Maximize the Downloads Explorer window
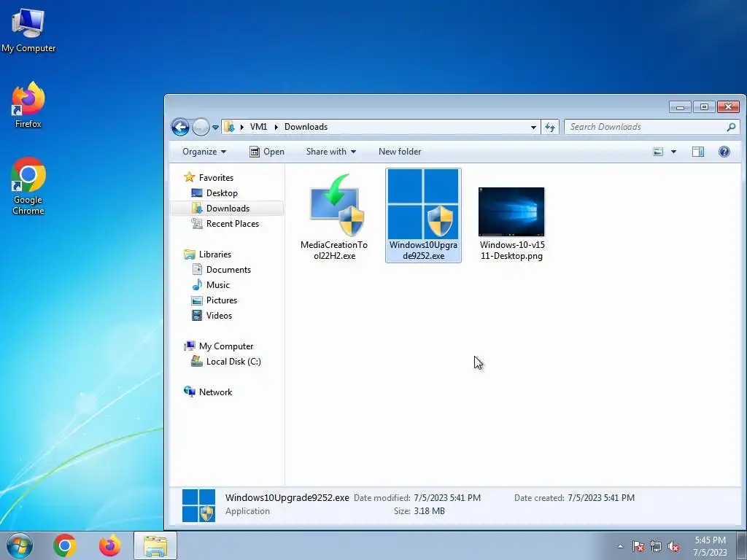This screenshot has height=560, width=747. click(704, 107)
